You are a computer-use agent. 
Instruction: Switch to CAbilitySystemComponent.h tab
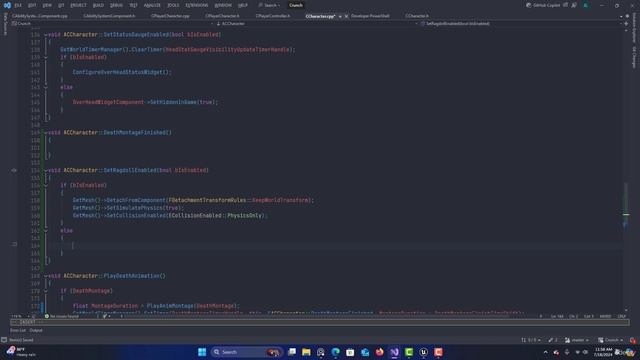(109, 16)
